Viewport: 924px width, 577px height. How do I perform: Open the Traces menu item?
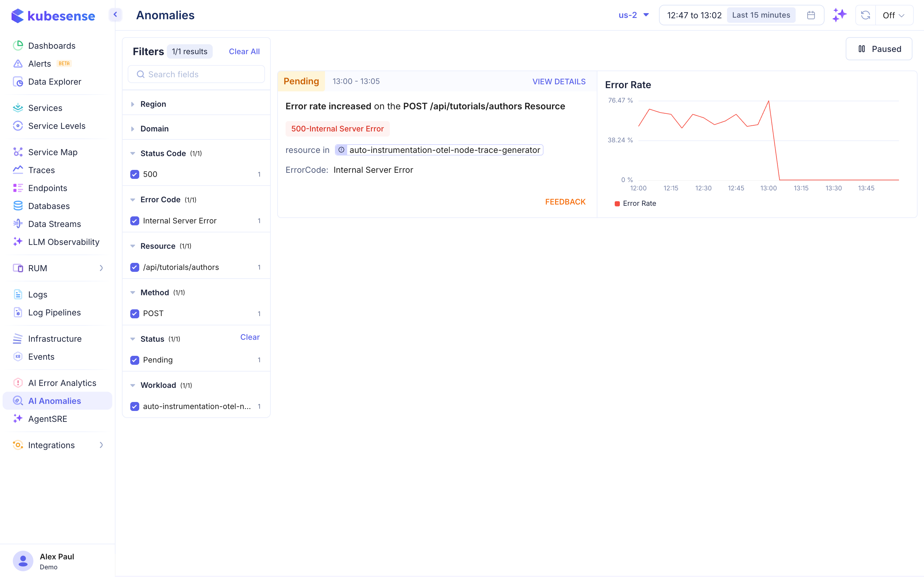tap(41, 170)
